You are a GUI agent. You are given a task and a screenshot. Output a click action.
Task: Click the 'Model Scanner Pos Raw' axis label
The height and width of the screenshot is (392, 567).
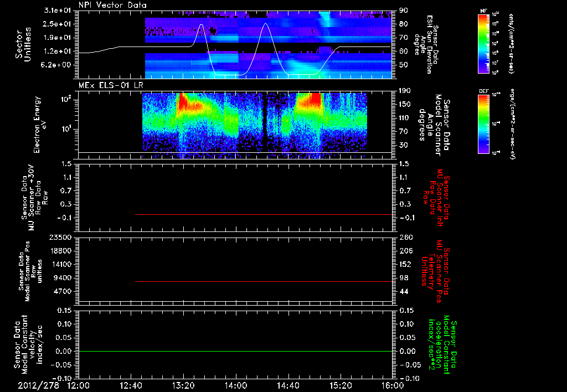pyautogui.click(x=30, y=271)
